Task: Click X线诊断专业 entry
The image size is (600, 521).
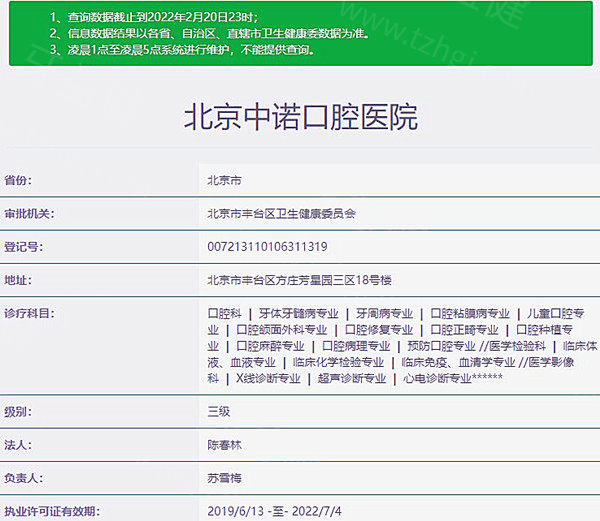Action: 268,379
